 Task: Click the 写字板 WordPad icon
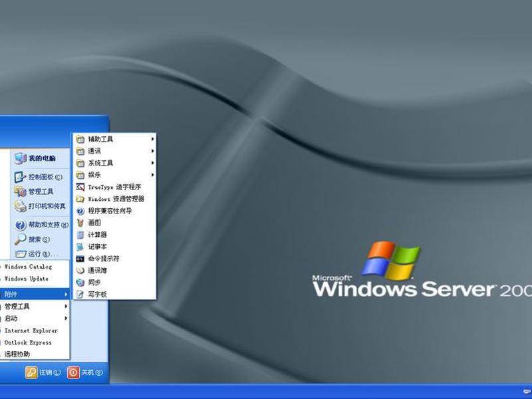pyautogui.click(x=80, y=295)
